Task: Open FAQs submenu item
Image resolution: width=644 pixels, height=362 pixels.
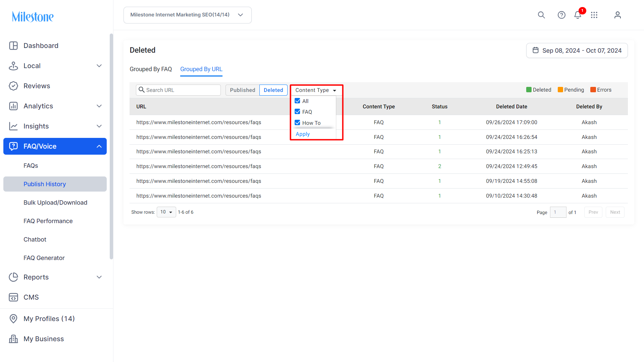Action: coord(31,166)
